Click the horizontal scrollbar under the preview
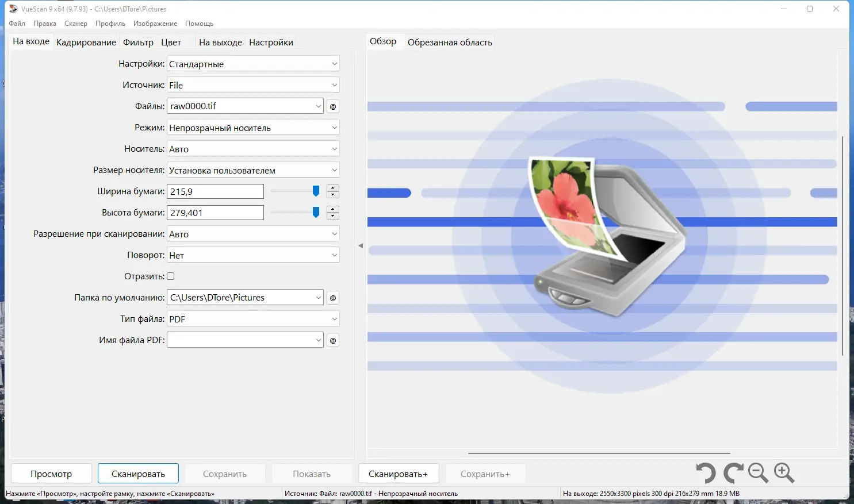 598,453
